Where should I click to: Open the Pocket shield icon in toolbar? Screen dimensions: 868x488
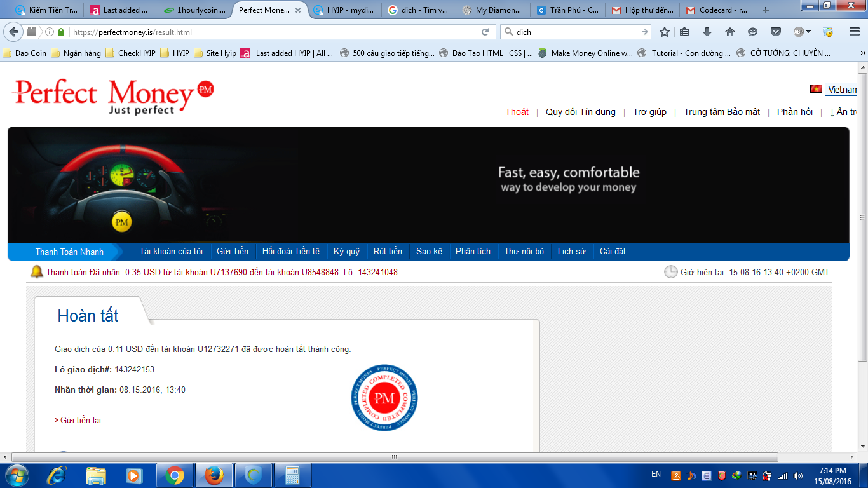776,32
